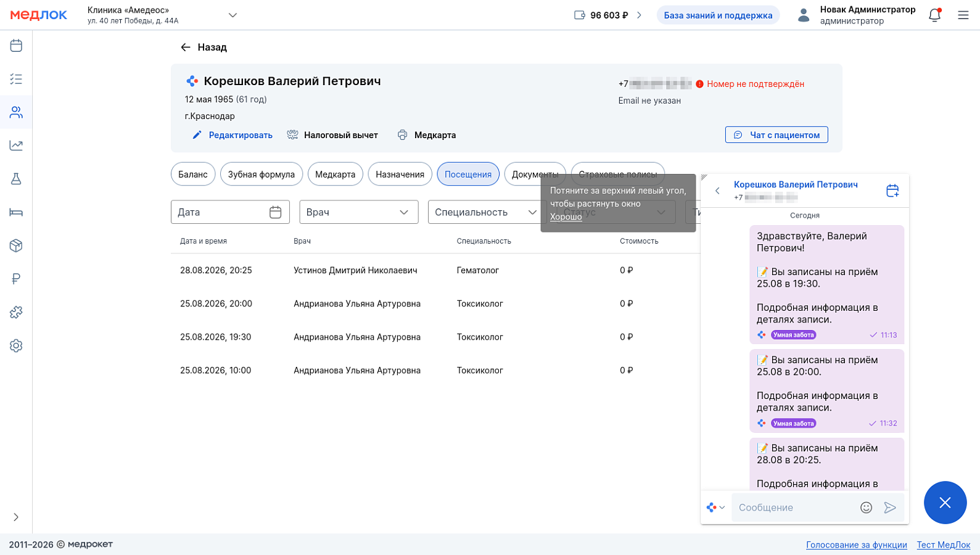
Task: Open Чат с пациентом
Action: click(x=776, y=134)
